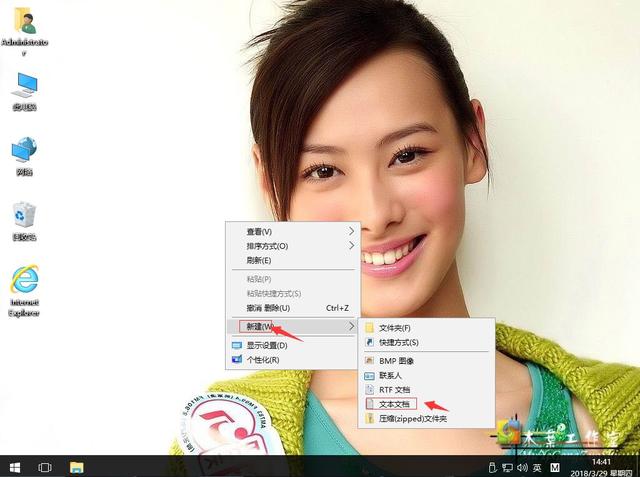Click the M input method tray icon
This screenshot has height=477, width=640.
pyautogui.click(x=555, y=468)
